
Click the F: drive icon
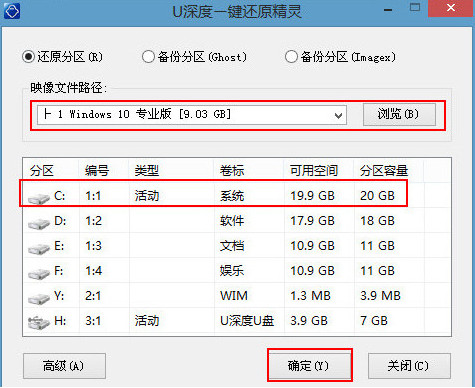tap(39, 273)
